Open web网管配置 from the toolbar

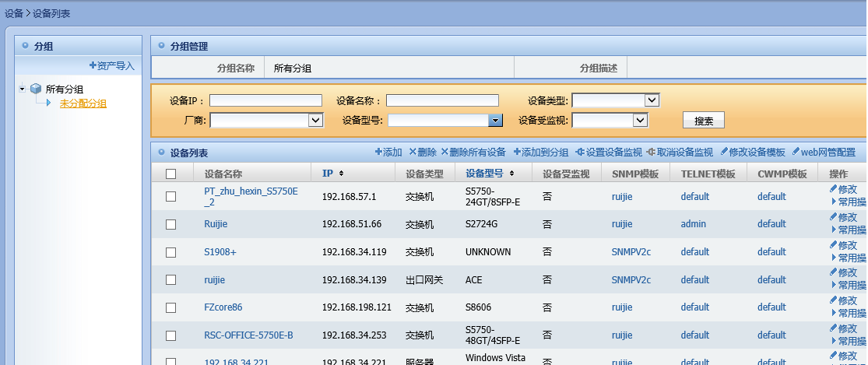[796, 153]
